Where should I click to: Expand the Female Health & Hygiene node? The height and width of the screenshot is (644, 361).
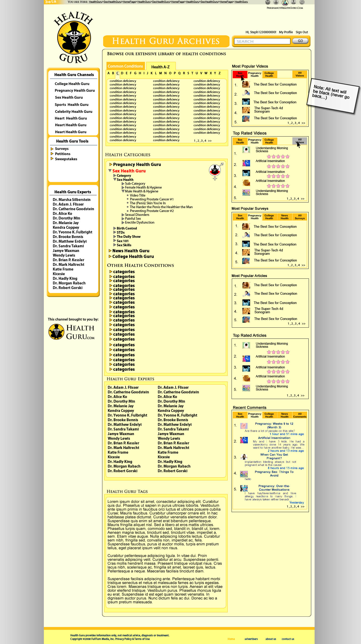click(x=123, y=188)
